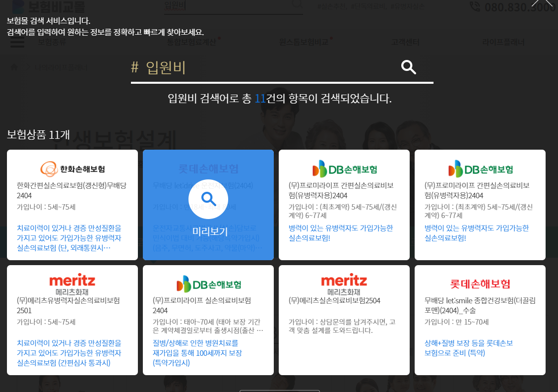Click the # hashtag symbol before 입원비
Viewport: 558px width, 392px height.
(x=134, y=67)
